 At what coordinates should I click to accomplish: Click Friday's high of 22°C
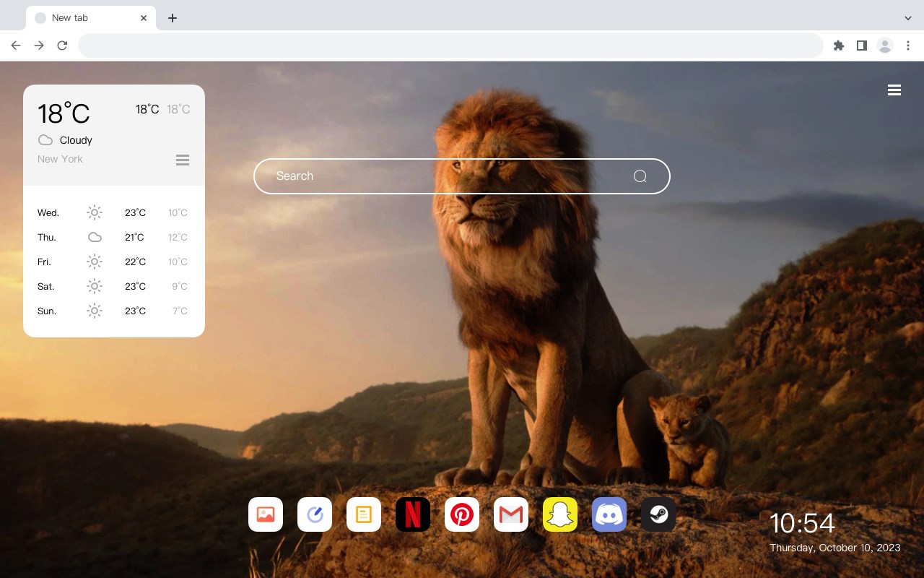coord(135,262)
